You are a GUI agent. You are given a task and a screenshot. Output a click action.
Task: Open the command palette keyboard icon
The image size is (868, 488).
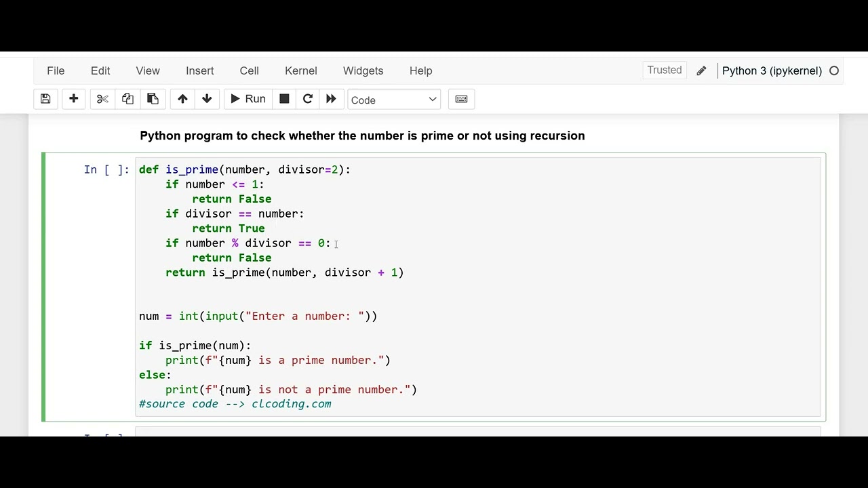point(461,99)
